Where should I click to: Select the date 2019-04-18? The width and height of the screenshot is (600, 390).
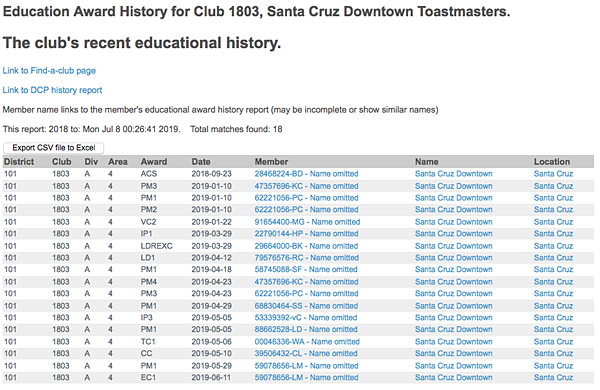[x=212, y=269]
